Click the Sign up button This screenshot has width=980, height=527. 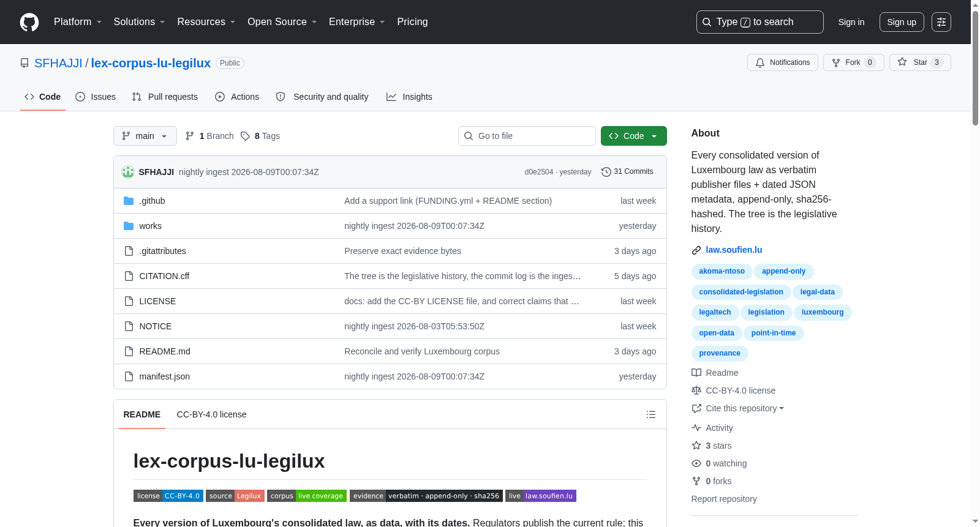coord(902,22)
